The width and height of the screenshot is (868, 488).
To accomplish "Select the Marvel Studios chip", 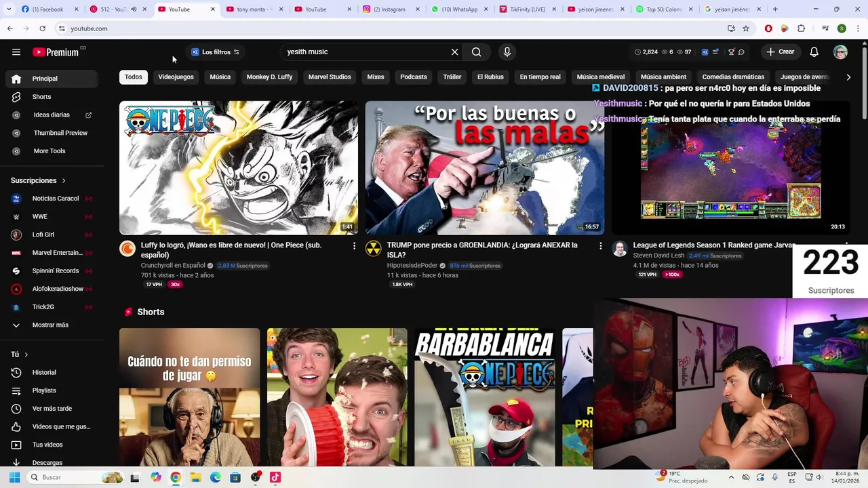I will [330, 77].
